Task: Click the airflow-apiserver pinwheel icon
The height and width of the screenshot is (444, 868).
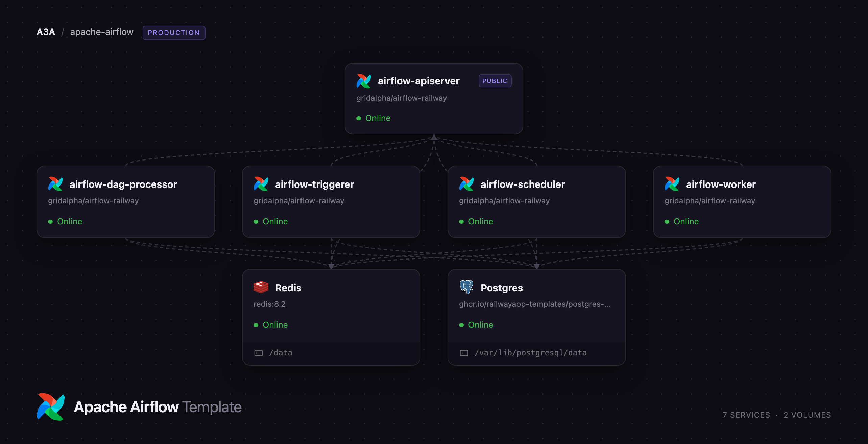Action: point(364,81)
